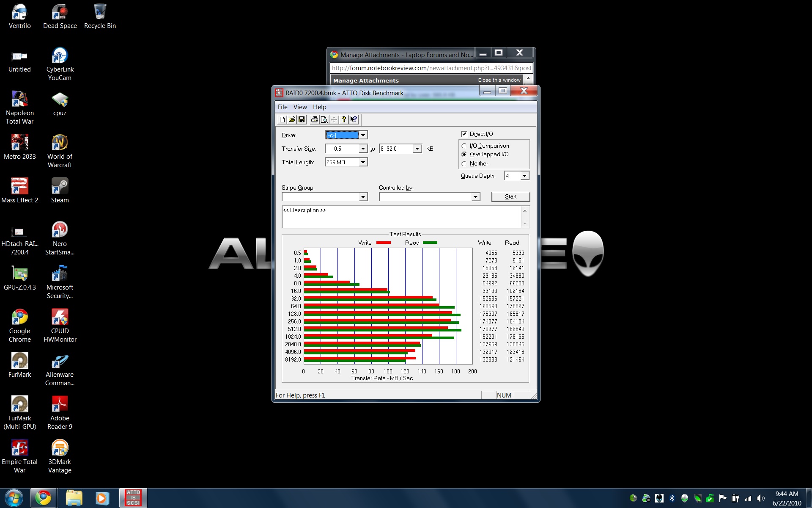The image size is (812, 508).
Task: Click the Show Desktop strip at taskbar end
Action: coord(809,498)
